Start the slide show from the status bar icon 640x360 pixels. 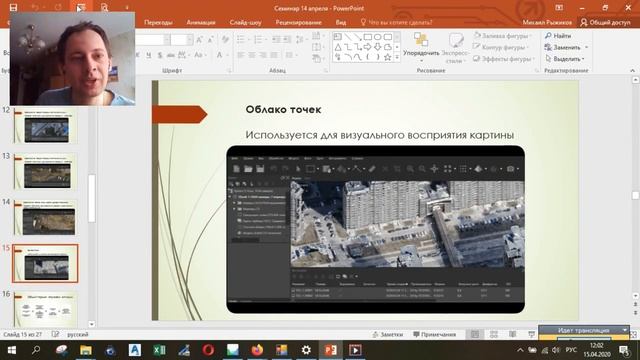(531, 334)
